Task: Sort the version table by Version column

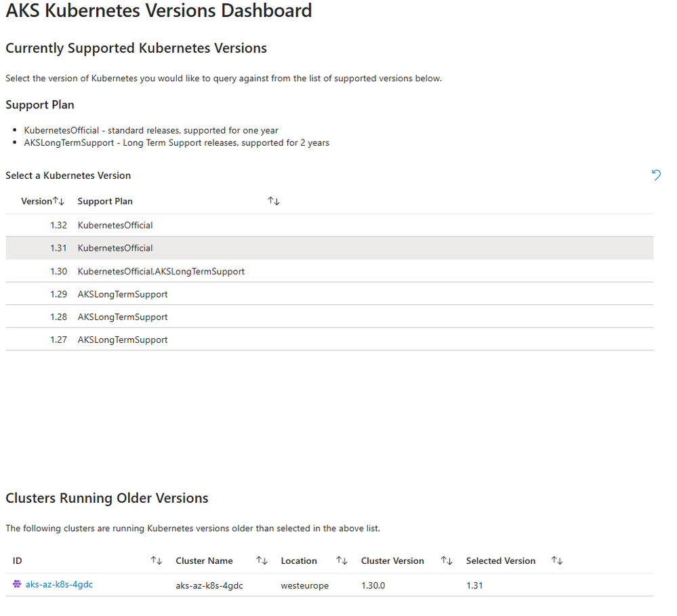Action: pos(59,201)
